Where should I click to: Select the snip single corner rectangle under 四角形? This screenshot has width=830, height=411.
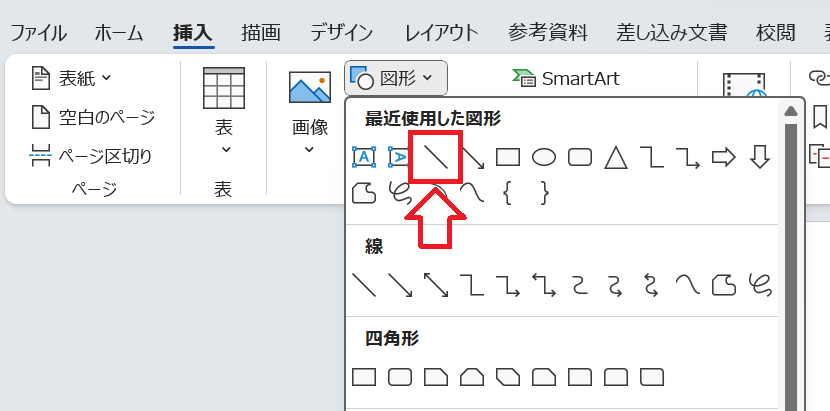(436, 377)
